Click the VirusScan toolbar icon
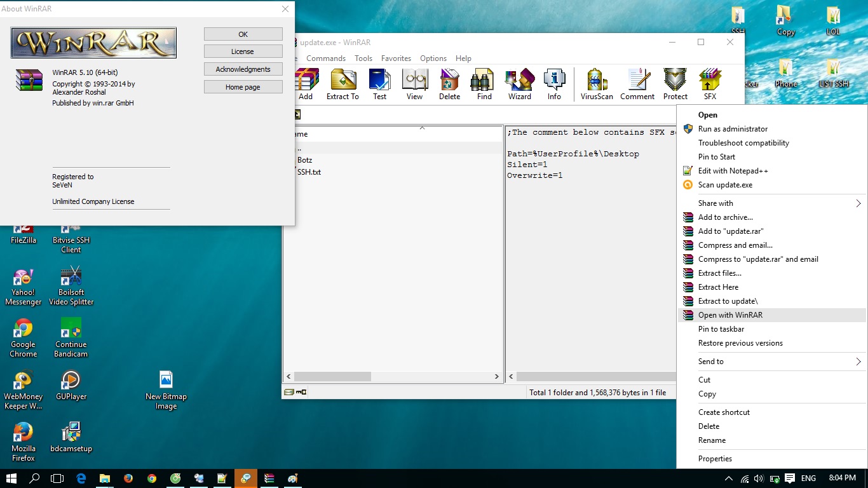Viewport: 868px width, 488px height. point(597,85)
